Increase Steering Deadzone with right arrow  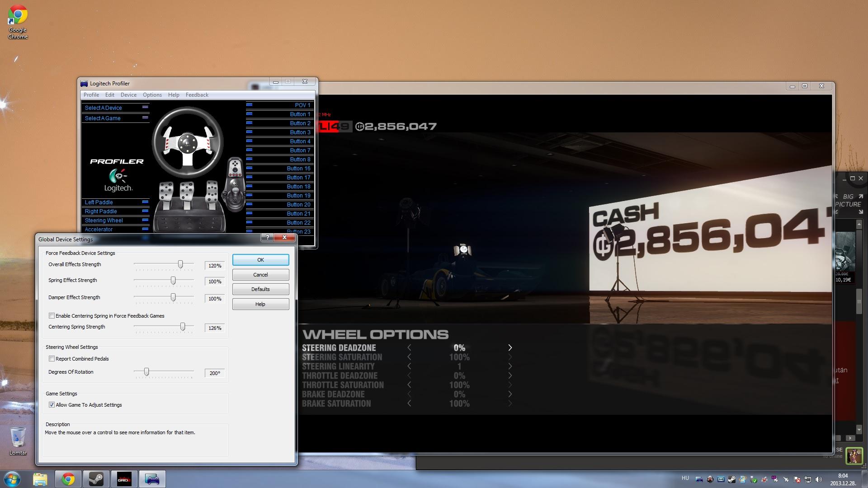510,347
